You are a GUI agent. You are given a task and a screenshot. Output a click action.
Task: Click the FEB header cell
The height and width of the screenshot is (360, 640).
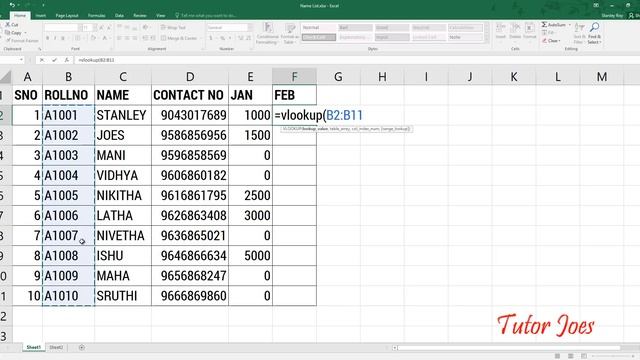click(294, 95)
